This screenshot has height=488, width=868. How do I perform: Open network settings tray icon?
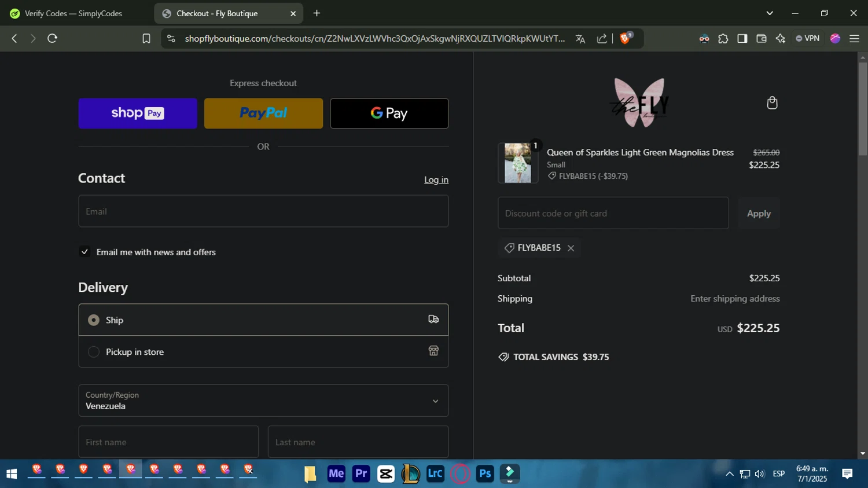click(x=745, y=474)
